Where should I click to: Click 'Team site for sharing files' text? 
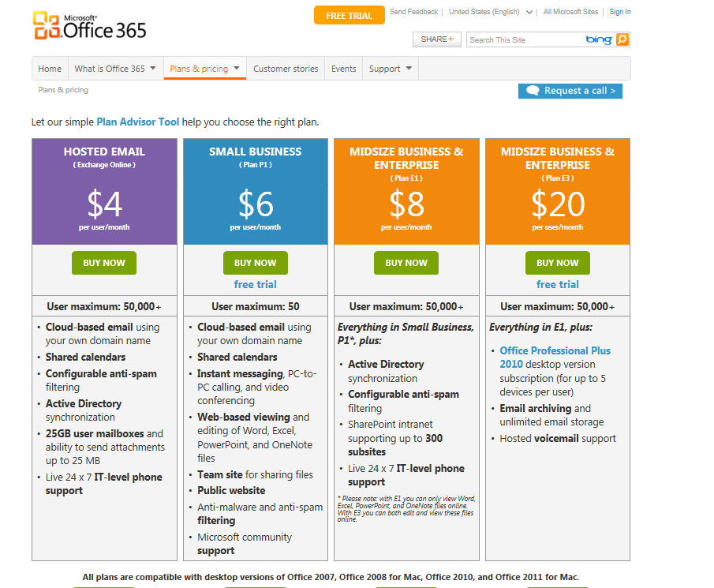pyautogui.click(x=255, y=474)
